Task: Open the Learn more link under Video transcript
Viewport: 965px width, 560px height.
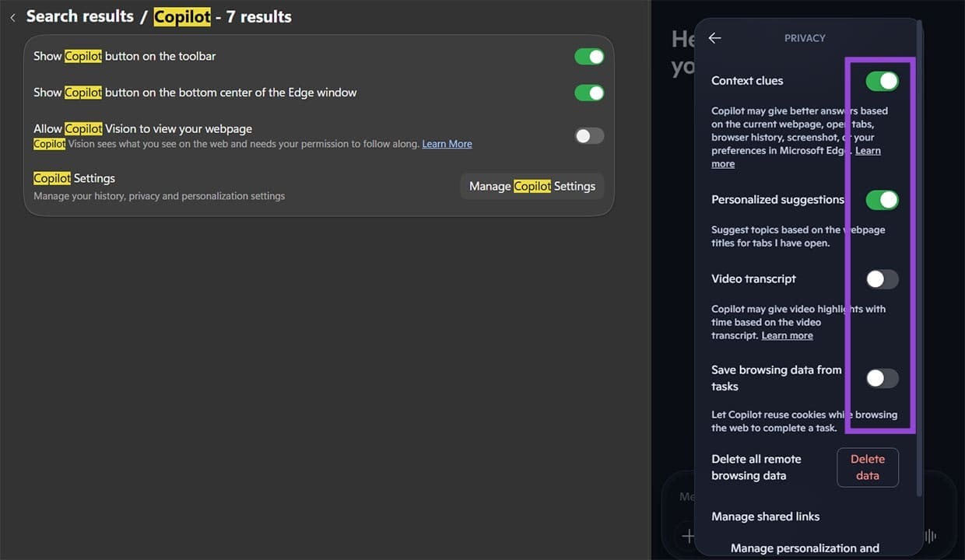Action: pos(787,336)
